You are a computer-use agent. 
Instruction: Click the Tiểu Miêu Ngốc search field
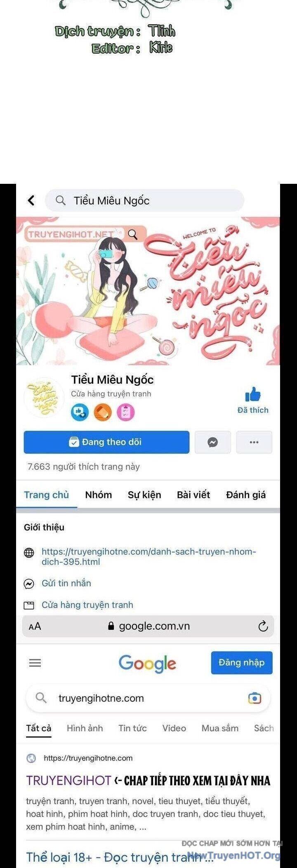tap(144, 201)
